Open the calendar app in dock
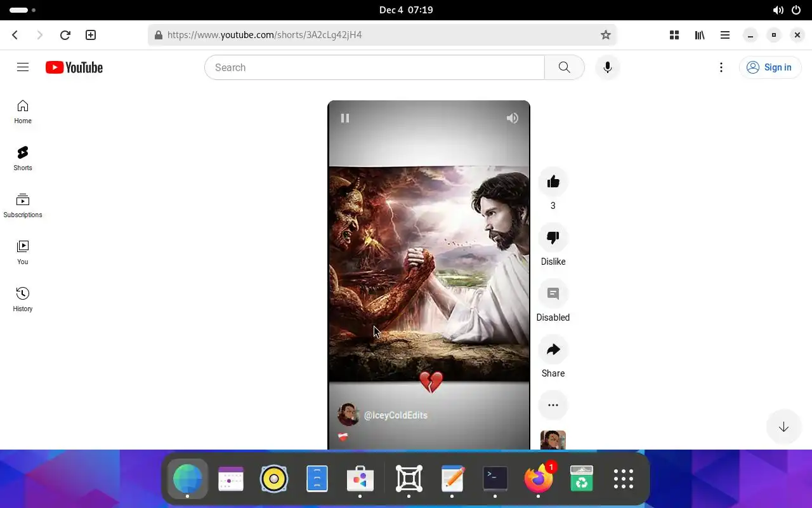 (x=231, y=479)
